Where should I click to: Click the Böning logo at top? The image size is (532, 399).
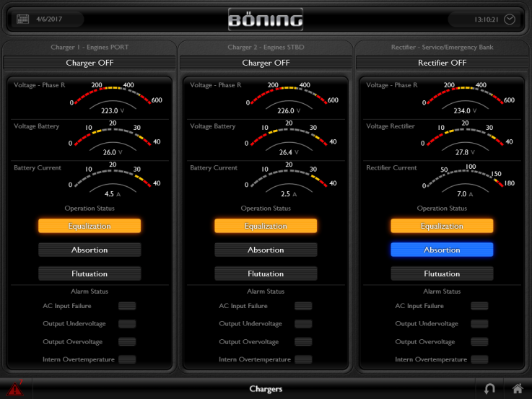click(266, 19)
